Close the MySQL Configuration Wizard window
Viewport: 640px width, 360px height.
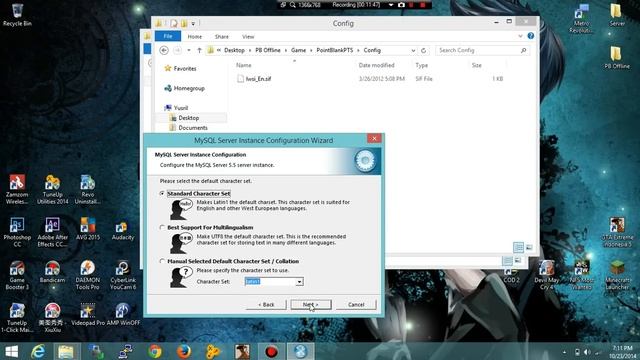click(x=374, y=138)
